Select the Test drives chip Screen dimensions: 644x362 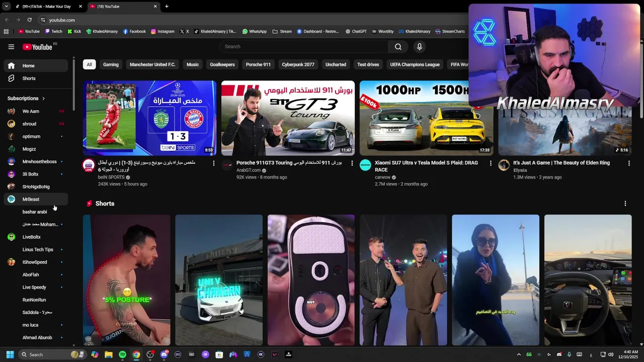click(x=368, y=64)
